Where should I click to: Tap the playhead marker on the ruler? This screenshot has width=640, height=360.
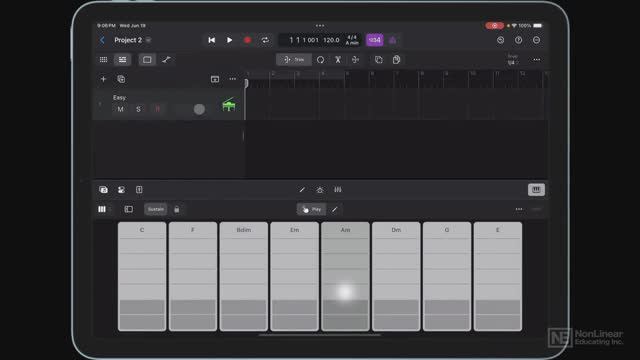246,83
